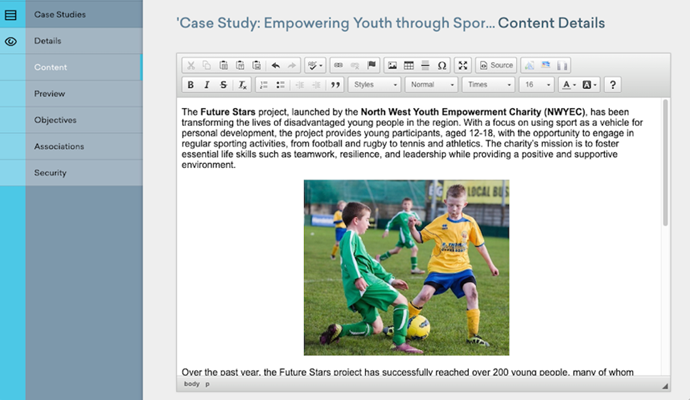690x400 pixels.
Task: Click the editor resize handle corner
Action: (x=665, y=386)
